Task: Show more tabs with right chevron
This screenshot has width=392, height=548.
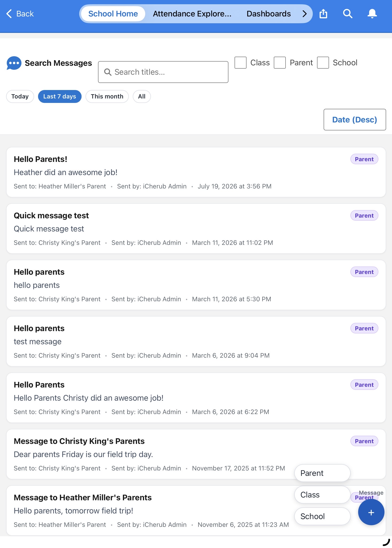Action: (x=304, y=14)
